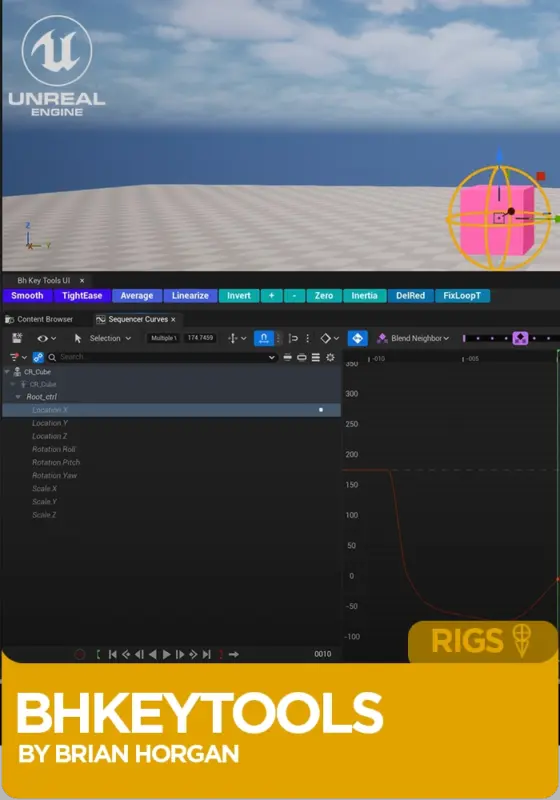Viewport: 560px width, 800px height.
Task: Click the red record button
Action: 80,655
